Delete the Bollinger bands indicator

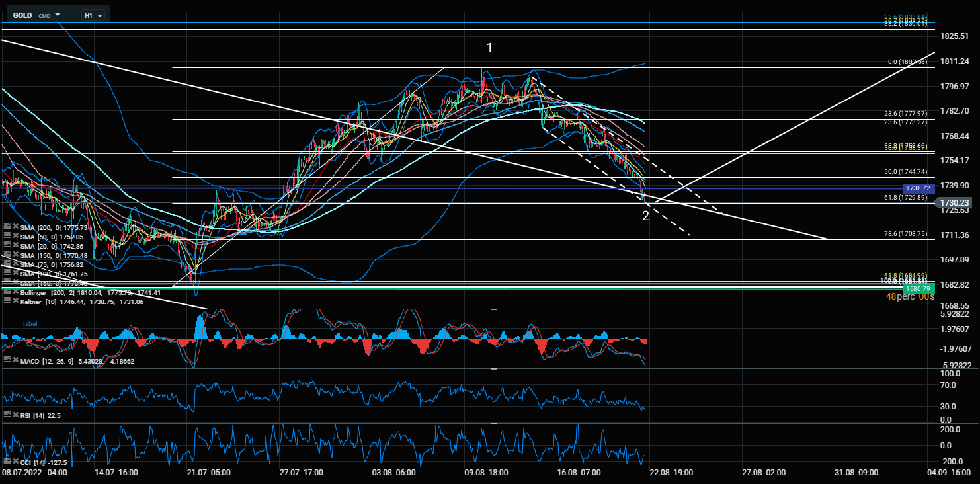point(15,292)
